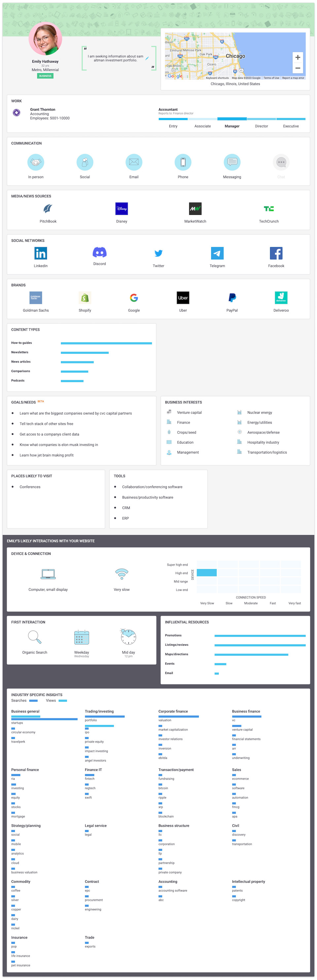Zoom in on the Chicago map

(298, 57)
